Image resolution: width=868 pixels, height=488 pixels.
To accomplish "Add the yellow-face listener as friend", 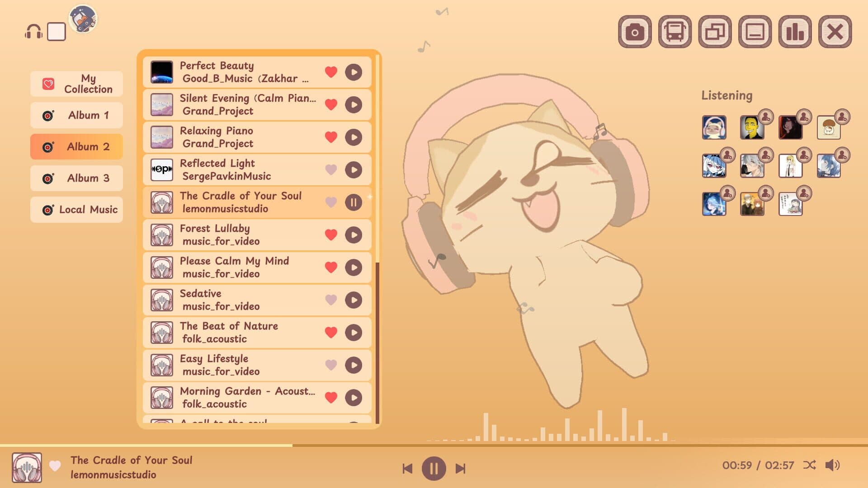I will [x=766, y=117].
